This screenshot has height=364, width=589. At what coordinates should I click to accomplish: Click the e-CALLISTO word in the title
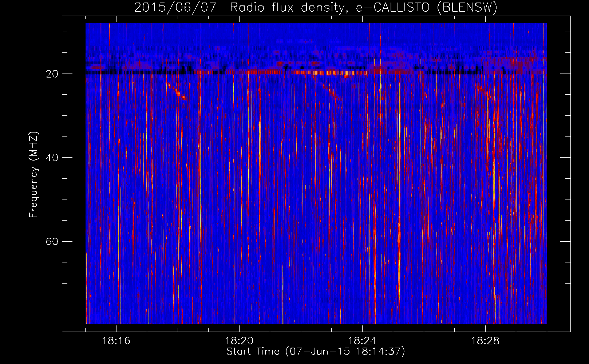tap(392, 7)
